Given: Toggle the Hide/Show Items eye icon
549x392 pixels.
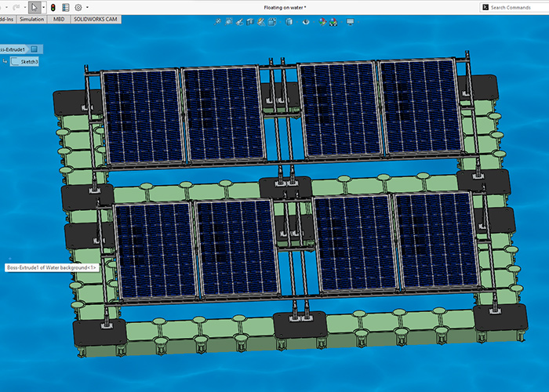Looking at the screenshot, I should pyautogui.click(x=307, y=20).
